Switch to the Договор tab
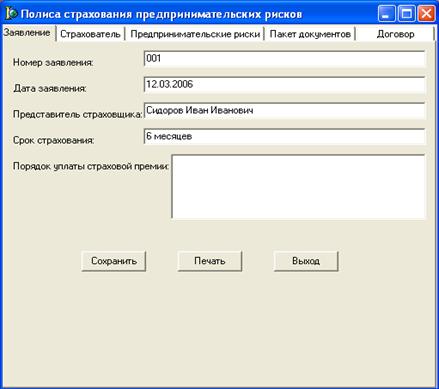Image resolution: width=439 pixels, height=389 pixels. [395, 34]
